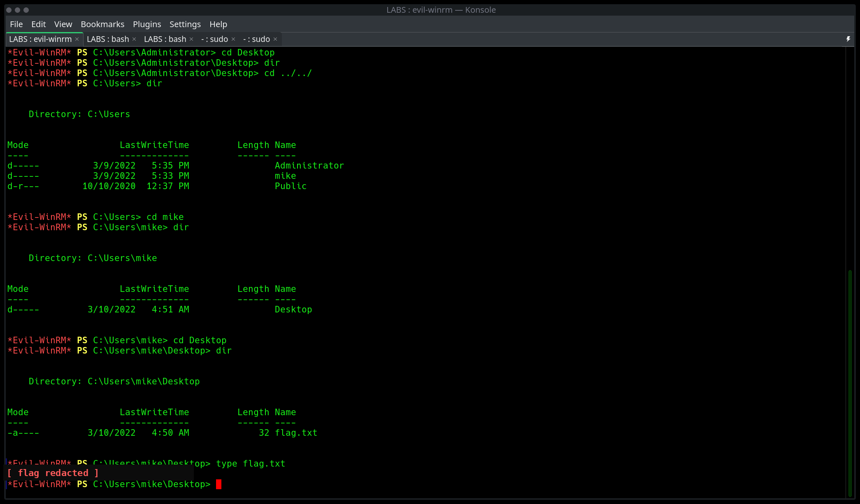Click the third window control dot

[26, 10]
